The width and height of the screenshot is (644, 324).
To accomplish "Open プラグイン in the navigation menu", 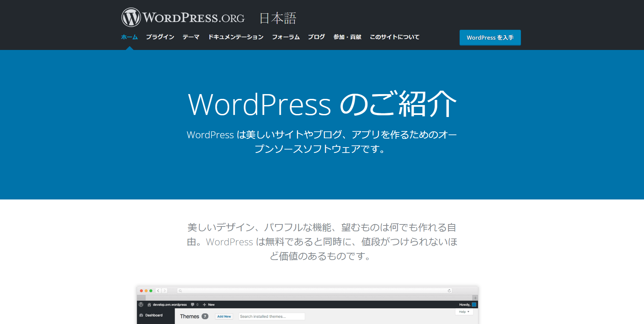I will (x=160, y=37).
